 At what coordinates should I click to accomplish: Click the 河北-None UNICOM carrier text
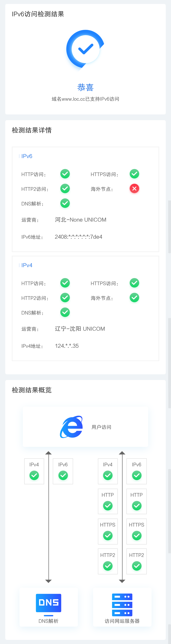81,220
